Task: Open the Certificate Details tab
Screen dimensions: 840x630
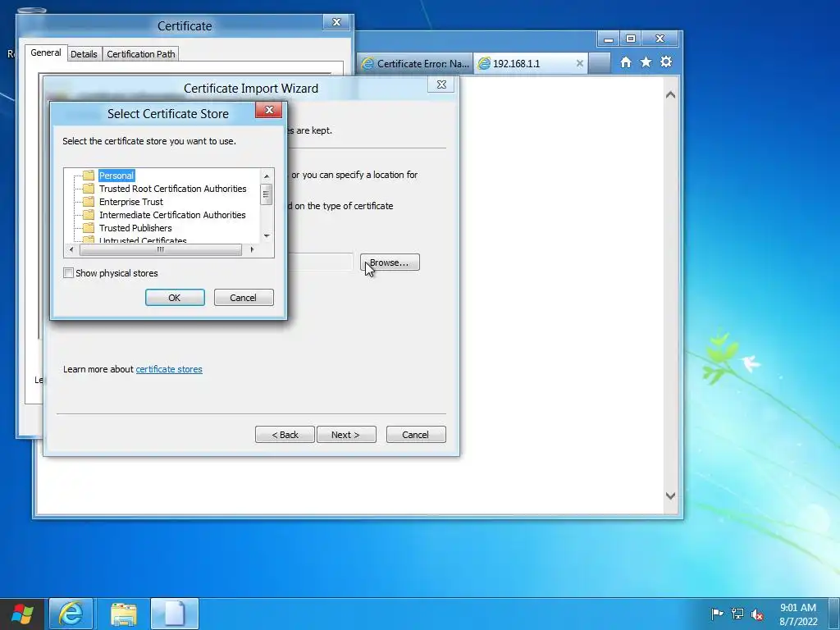Action: pos(84,54)
